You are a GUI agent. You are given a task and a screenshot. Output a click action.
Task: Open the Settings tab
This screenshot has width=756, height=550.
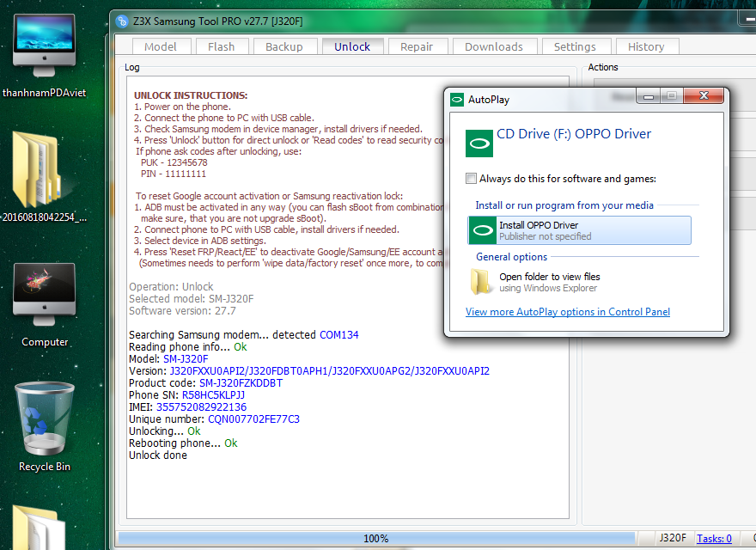(x=576, y=46)
